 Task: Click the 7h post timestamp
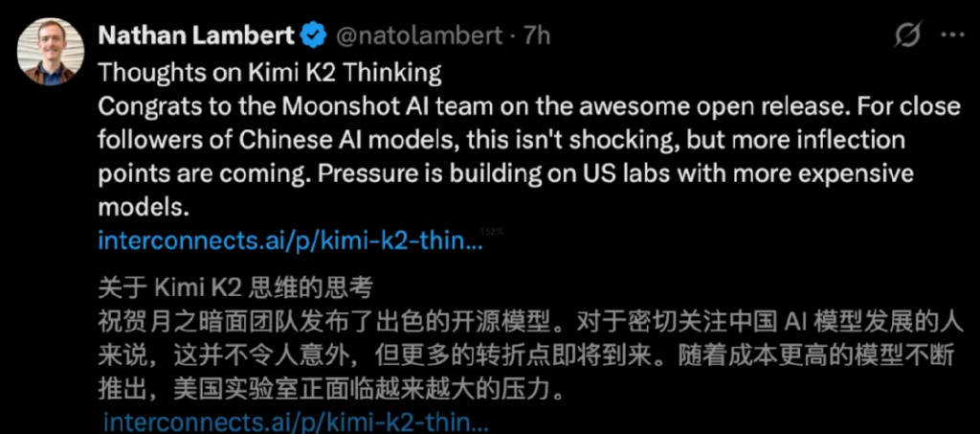pos(539,35)
